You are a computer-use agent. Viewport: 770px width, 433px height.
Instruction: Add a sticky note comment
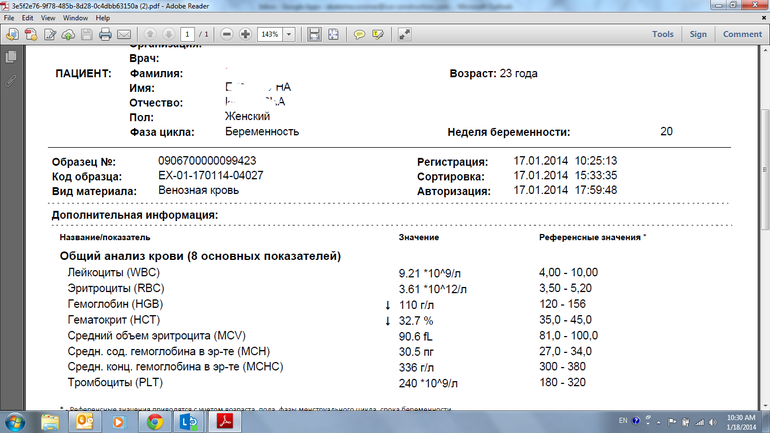tap(359, 34)
